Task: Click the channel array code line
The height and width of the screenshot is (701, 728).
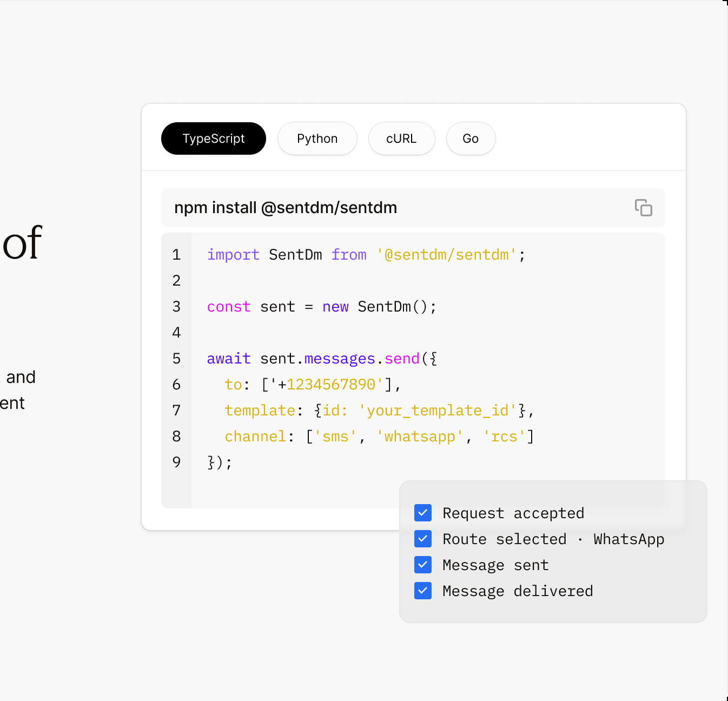Action: click(379, 437)
